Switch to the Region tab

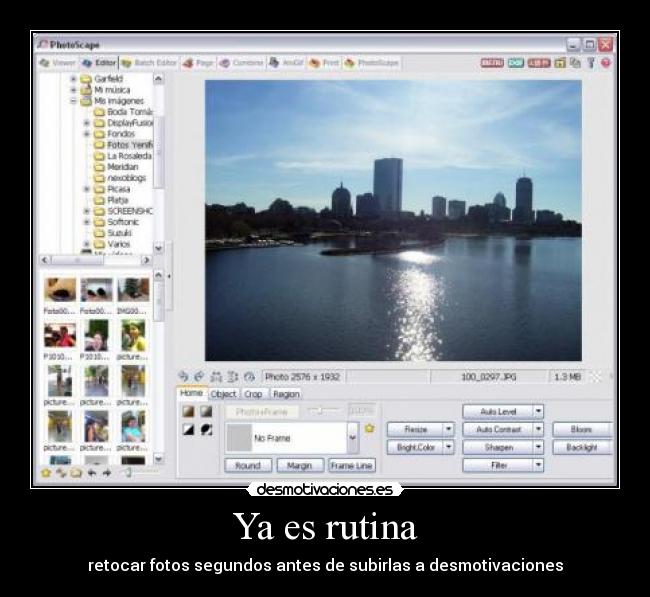pos(286,394)
